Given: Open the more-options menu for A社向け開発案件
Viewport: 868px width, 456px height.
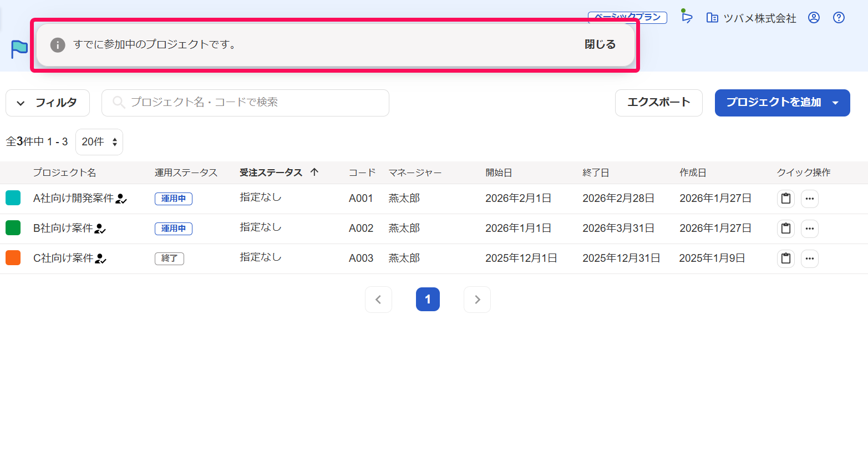Looking at the screenshot, I should pos(810,199).
